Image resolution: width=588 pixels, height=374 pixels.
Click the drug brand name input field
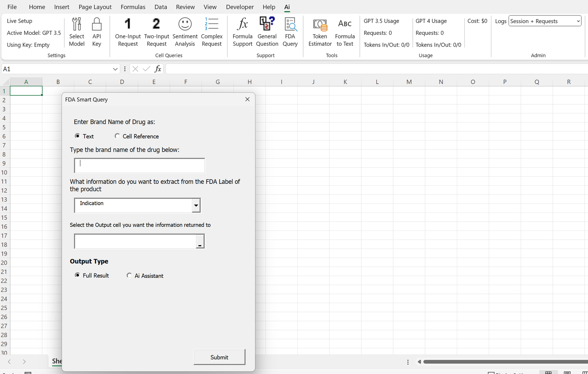139,166
